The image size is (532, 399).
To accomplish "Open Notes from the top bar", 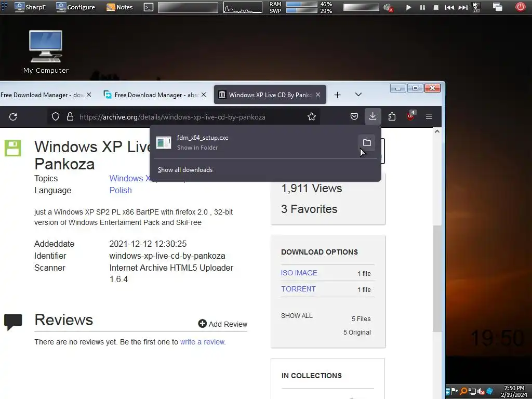I will [120, 7].
